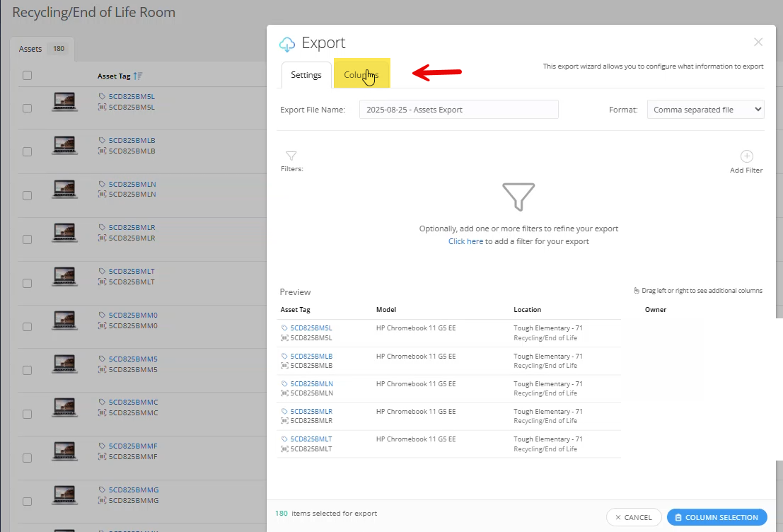The height and width of the screenshot is (532, 783).
Task: Click the small funnel icon beside Filters label
Action: pyautogui.click(x=291, y=157)
